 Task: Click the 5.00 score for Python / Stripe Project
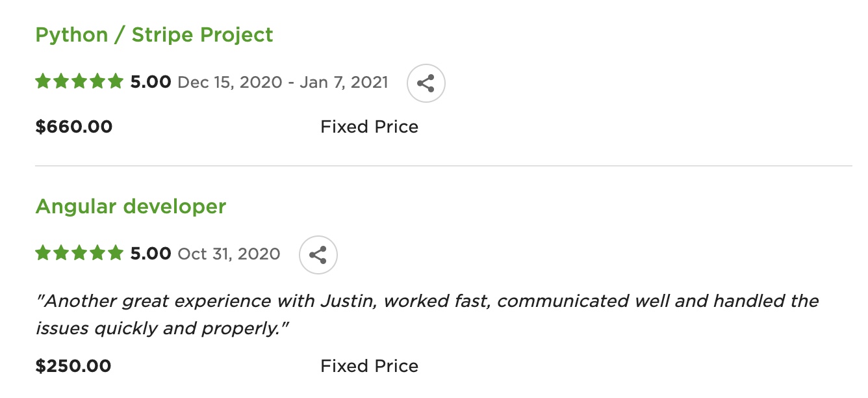(151, 83)
